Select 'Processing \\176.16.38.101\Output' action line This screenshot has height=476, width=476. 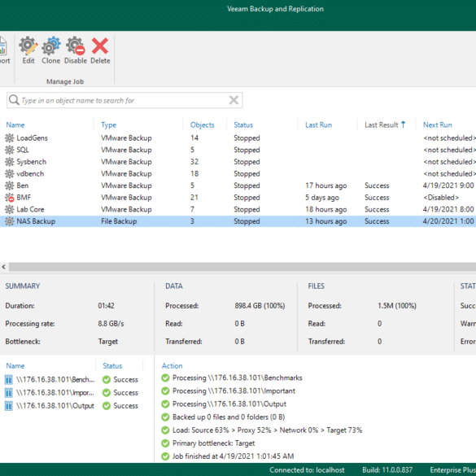[x=229, y=404]
